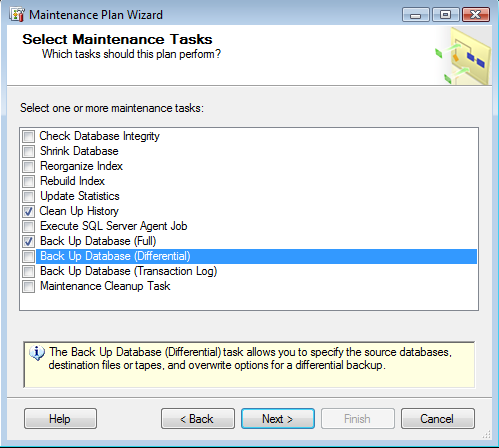499x448 pixels.
Task: Enable the Maintenance Cleanup Task checkbox
Action: pos(28,286)
